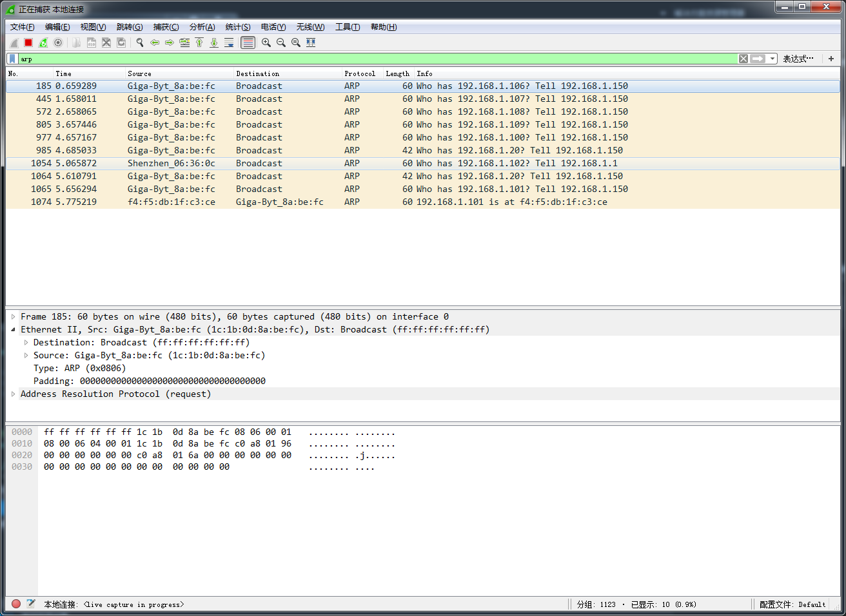Zoom in on the packet list

(266, 43)
